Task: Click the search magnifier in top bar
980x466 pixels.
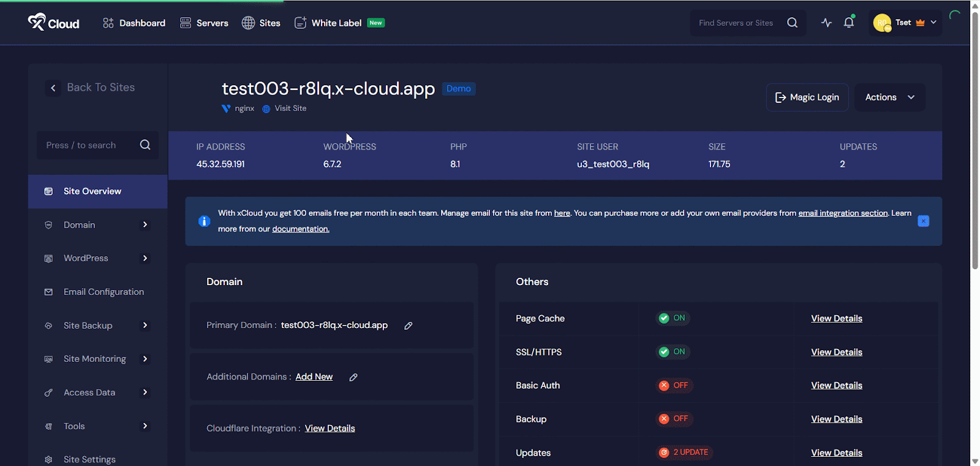Action: point(792,23)
